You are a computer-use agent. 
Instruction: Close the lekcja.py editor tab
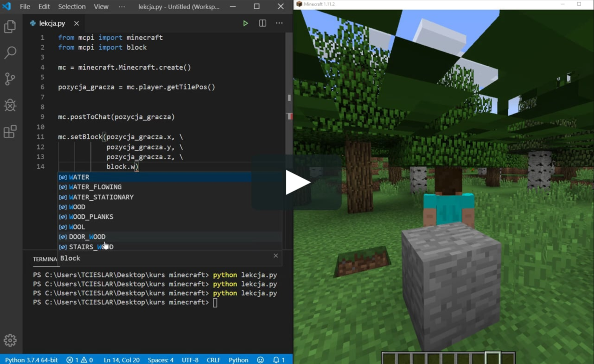76,23
